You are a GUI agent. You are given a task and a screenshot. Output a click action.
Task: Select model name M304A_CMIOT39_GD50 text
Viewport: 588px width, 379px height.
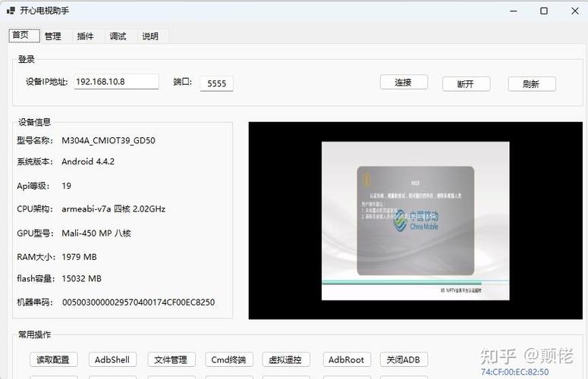pos(108,140)
